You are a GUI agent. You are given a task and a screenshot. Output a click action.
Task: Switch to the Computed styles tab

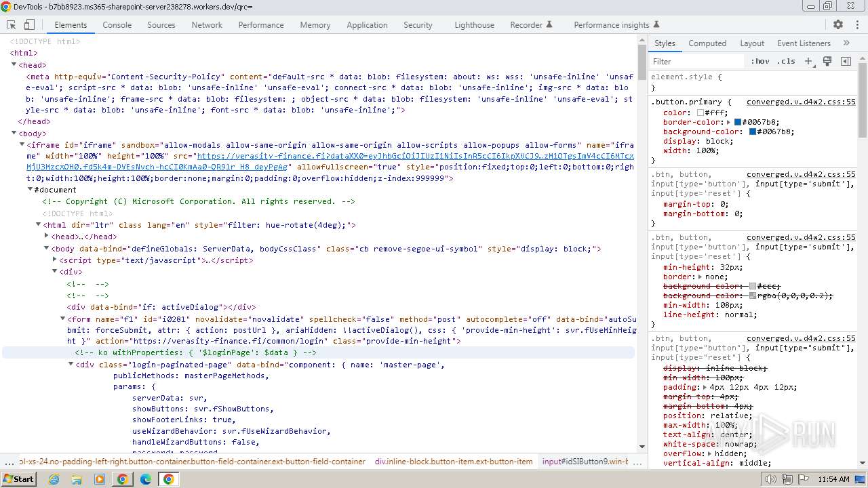(707, 43)
